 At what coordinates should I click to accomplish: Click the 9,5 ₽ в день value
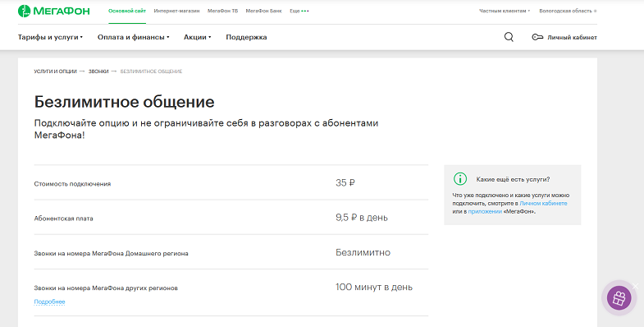(362, 217)
